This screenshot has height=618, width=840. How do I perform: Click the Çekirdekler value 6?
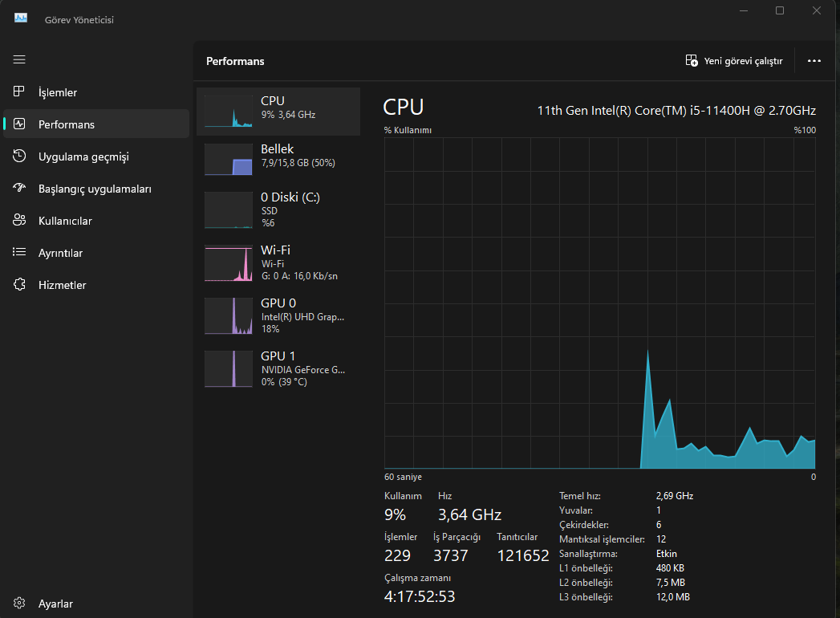659,525
